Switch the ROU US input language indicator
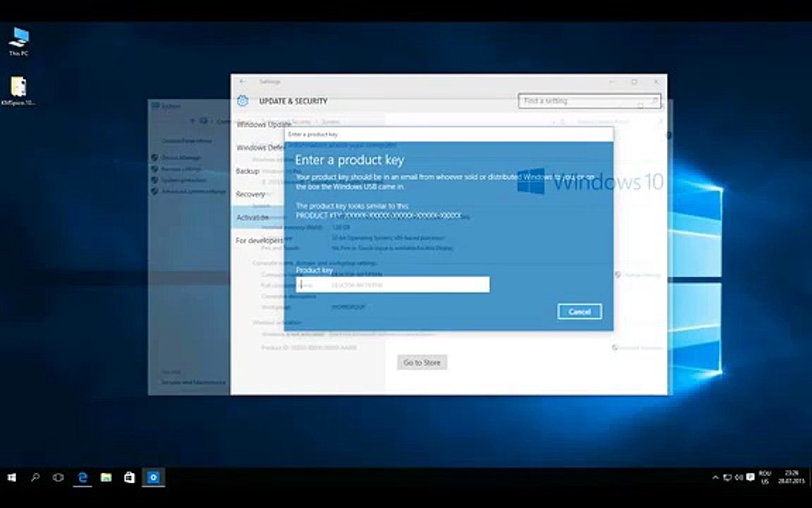 click(x=765, y=478)
